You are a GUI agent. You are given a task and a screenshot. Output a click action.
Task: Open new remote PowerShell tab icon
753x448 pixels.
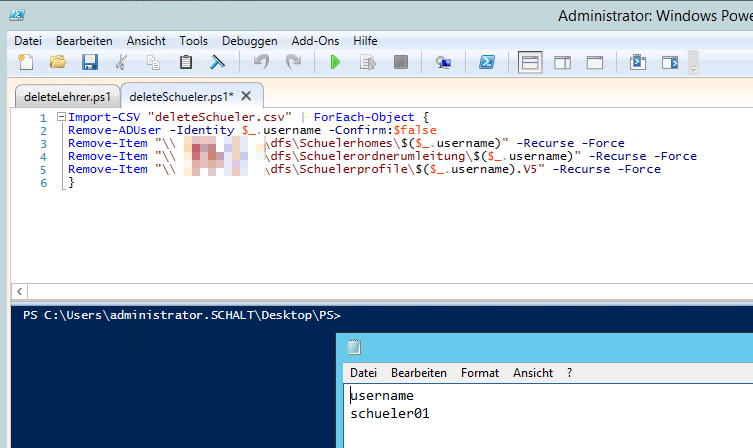(443, 63)
